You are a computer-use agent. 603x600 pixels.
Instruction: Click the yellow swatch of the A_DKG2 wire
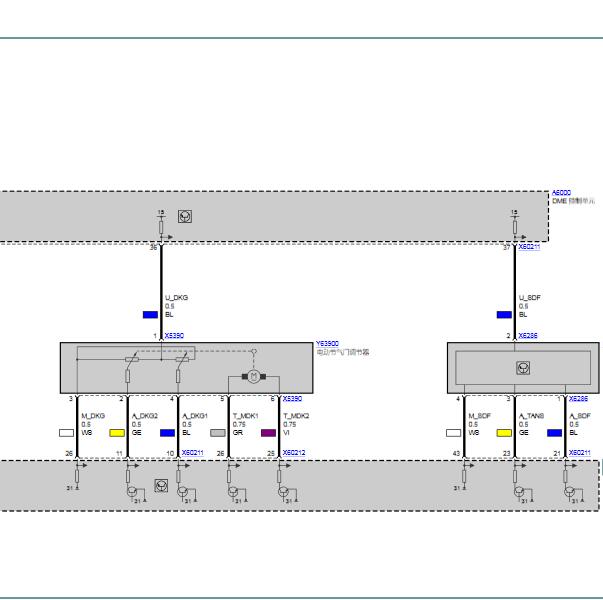pos(117,433)
